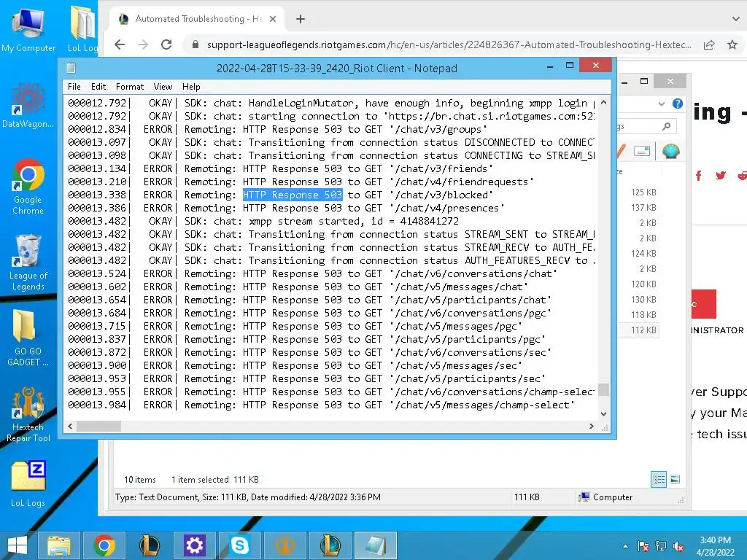The width and height of the screenshot is (747, 560).
Task: Reload the Chrome page
Action: 166,44
